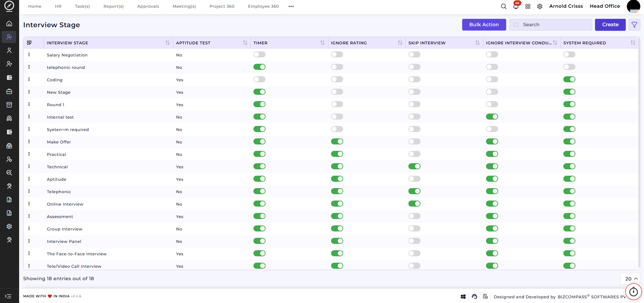This screenshot has height=303, width=644.
Task: Open the three-dot row menu for Coding
Action: pyautogui.click(x=29, y=79)
